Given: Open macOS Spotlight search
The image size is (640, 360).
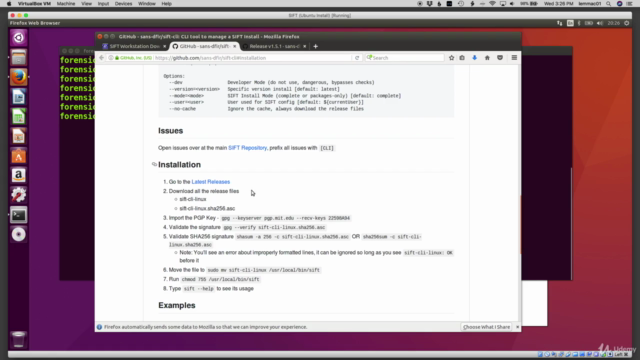Looking at the screenshot, I should tap(609, 4).
